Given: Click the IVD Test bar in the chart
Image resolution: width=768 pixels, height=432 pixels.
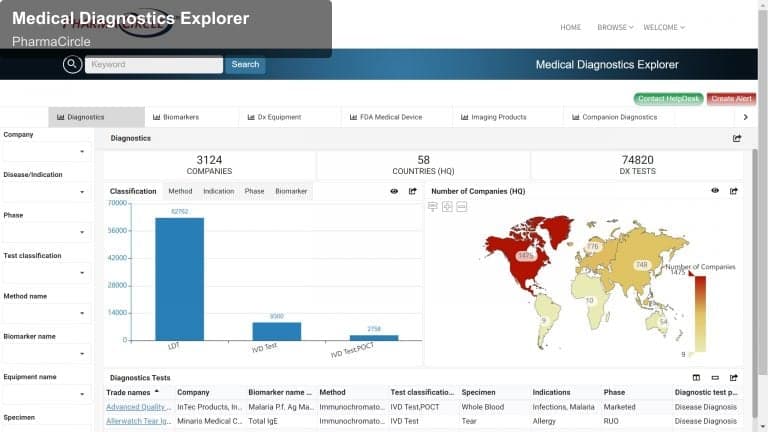Looking at the screenshot, I should [x=277, y=332].
